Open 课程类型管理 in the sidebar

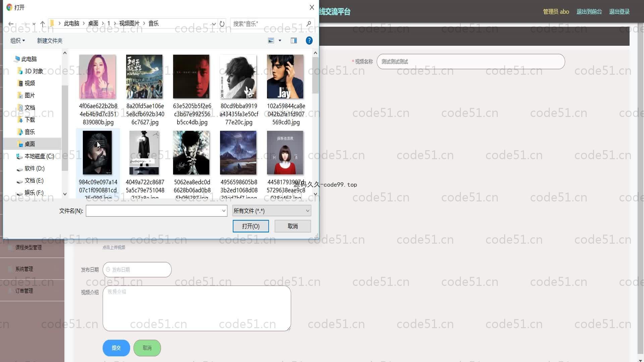29,247
